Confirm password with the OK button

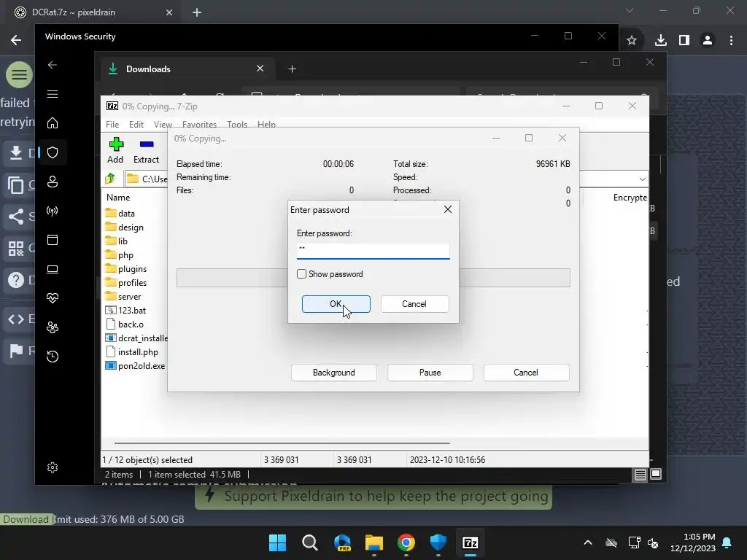[x=336, y=304]
